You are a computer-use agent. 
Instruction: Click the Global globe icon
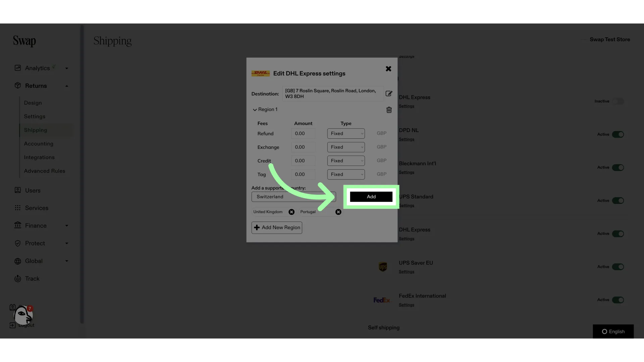point(18,261)
